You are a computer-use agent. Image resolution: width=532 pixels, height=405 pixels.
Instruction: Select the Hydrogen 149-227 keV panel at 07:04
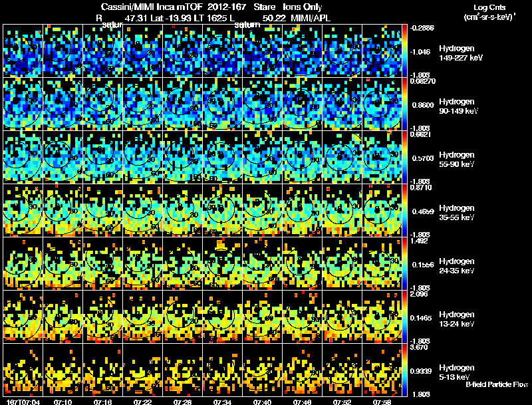pos(23,51)
